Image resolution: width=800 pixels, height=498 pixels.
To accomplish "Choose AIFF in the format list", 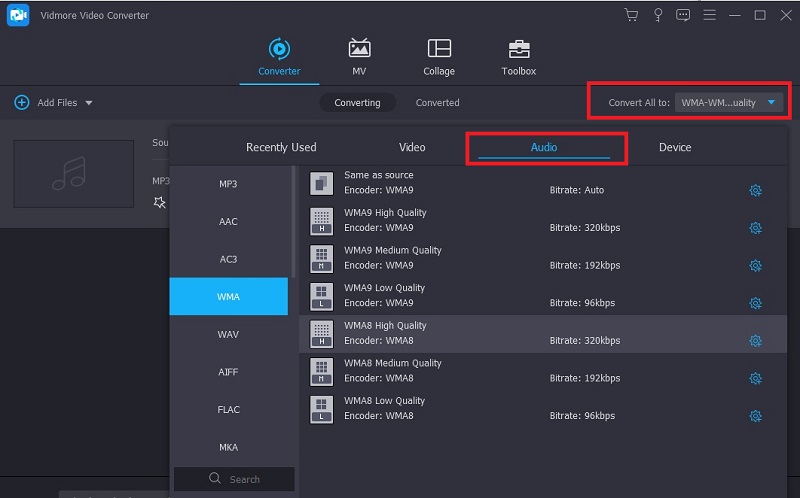I will point(229,372).
